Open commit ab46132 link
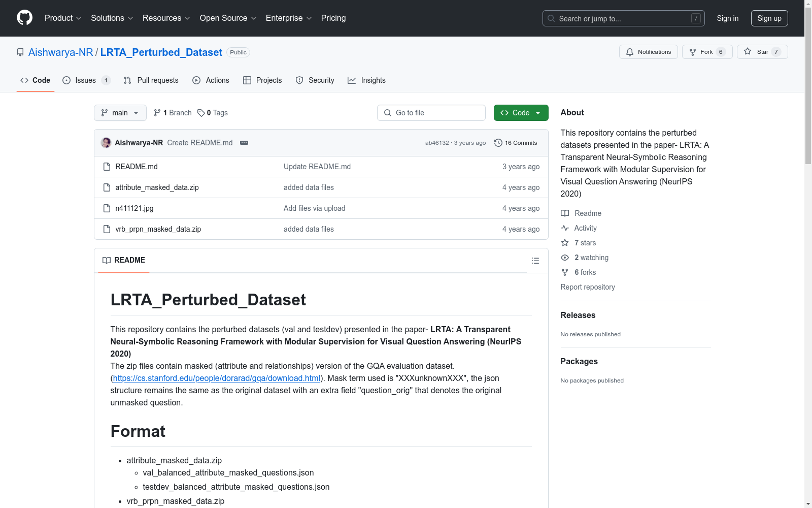 tap(437, 143)
